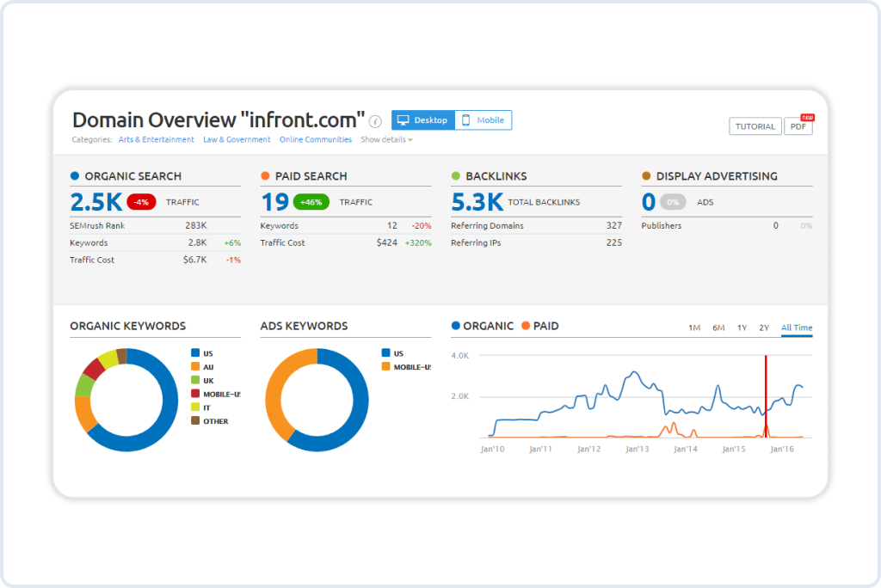Click the info icon beside the domain title
This screenshot has width=881, height=588.
coord(375,121)
